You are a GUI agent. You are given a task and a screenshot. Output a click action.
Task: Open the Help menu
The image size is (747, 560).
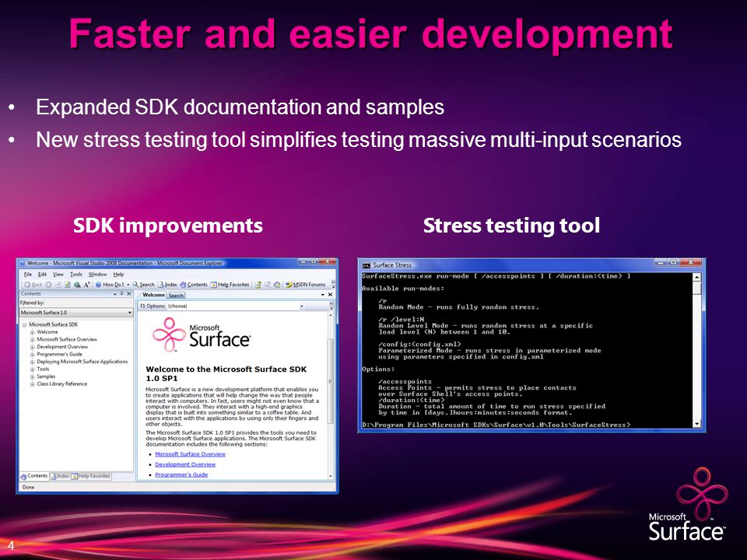click(118, 275)
